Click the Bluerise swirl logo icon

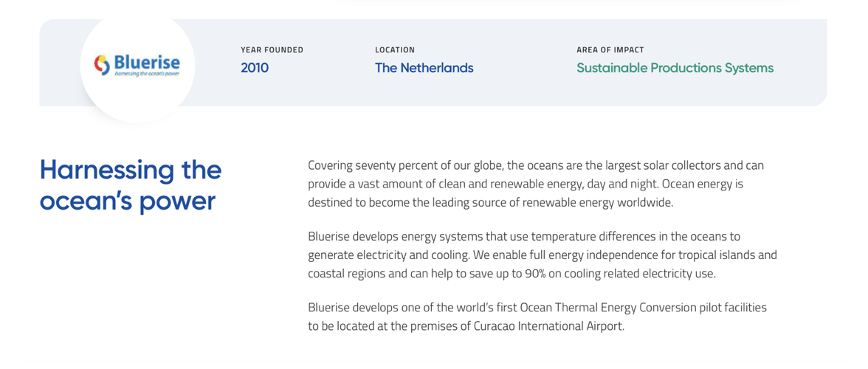(102, 65)
